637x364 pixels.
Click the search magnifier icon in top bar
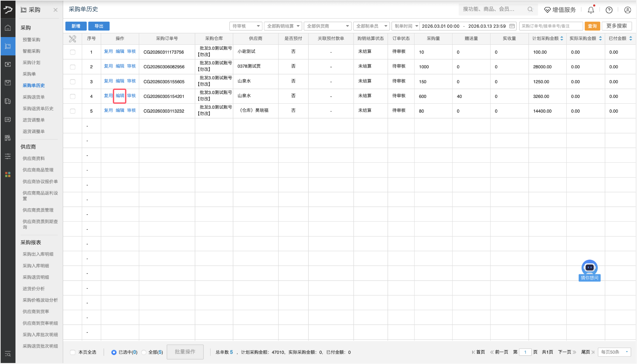[x=530, y=9]
